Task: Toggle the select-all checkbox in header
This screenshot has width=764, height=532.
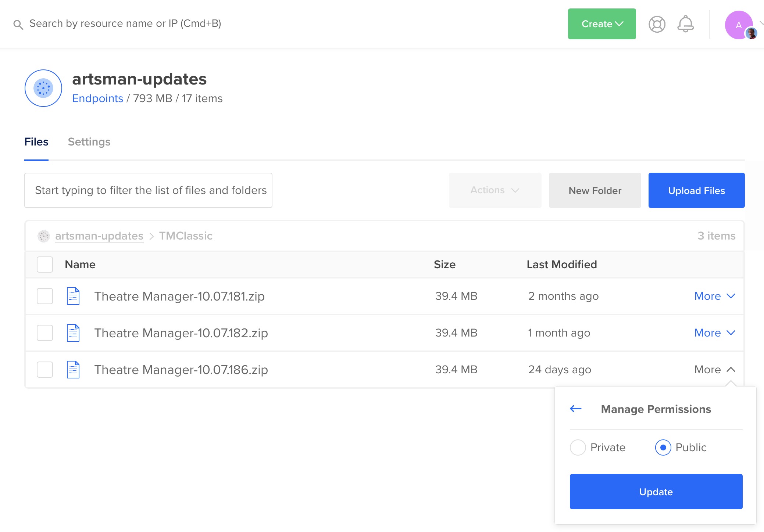Action: pos(45,265)
